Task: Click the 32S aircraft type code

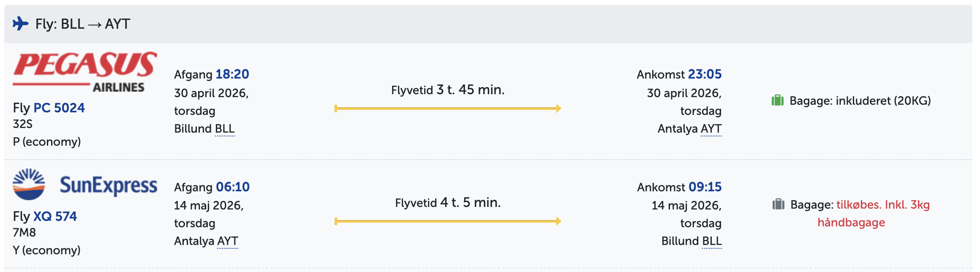Action: point(23,124)
